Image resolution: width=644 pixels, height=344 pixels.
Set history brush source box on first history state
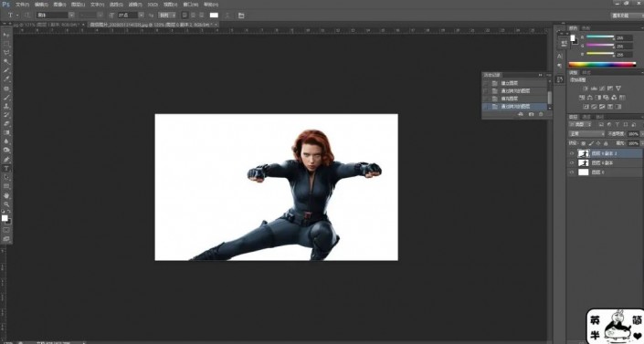(486, 83)
